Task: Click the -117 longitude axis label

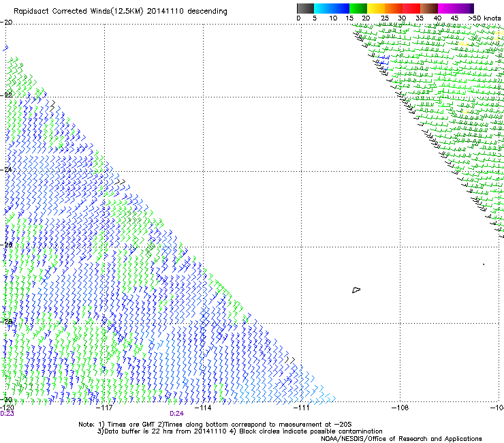Action: coord(104,408)
